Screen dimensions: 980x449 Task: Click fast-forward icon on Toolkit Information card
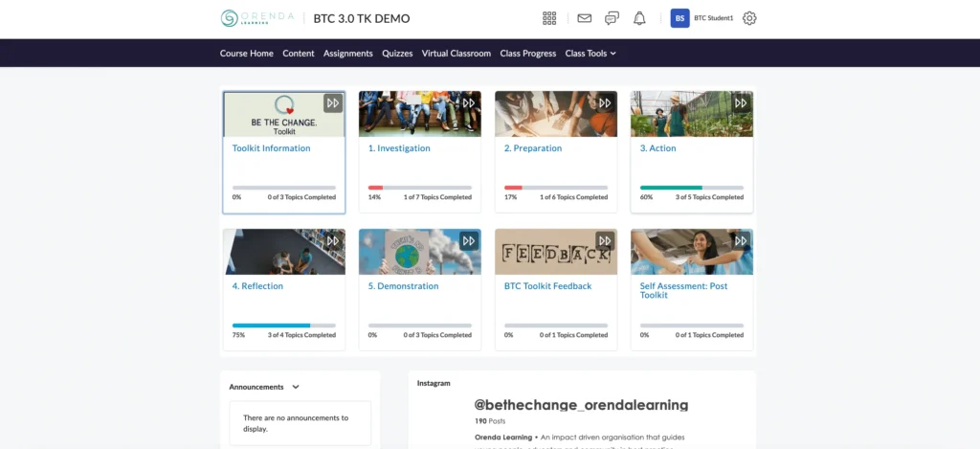332,103
